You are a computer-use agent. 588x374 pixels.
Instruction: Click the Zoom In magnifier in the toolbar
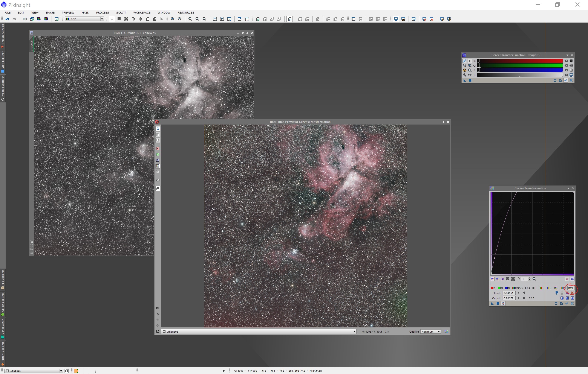coord(173,19)
